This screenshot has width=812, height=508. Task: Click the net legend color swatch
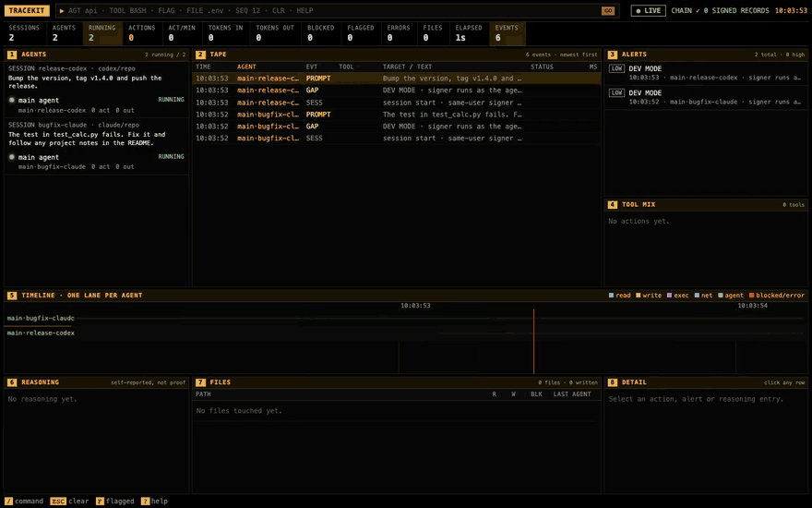(697, 296)
